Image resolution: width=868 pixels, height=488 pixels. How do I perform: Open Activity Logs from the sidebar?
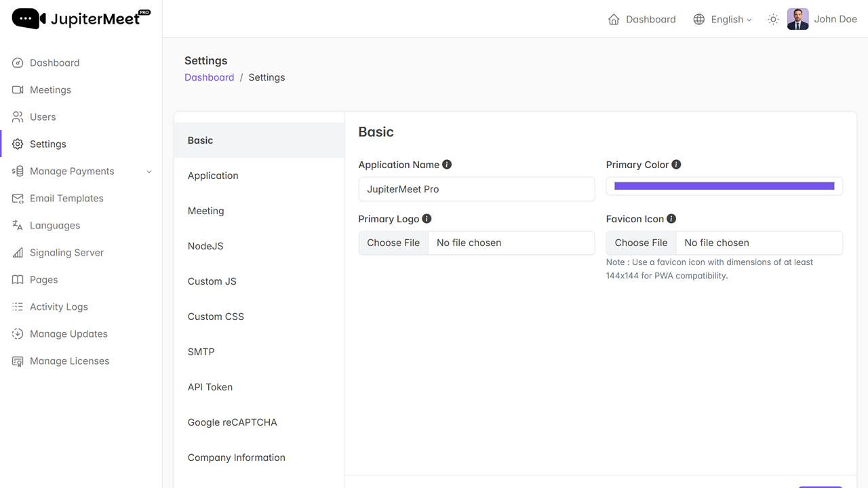pos(59,307)
